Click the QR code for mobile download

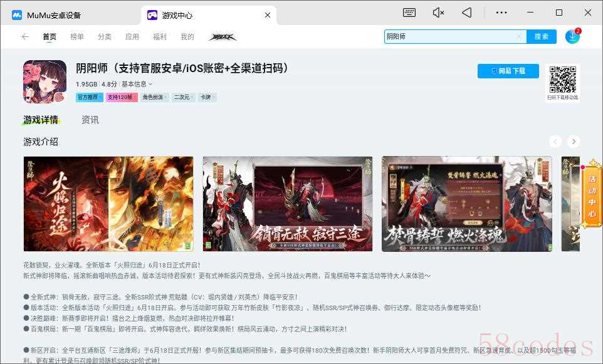(563, 80)
